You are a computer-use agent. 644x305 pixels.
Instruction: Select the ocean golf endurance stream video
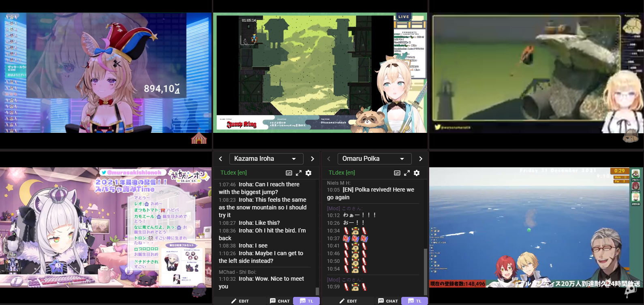coord(537,228)
